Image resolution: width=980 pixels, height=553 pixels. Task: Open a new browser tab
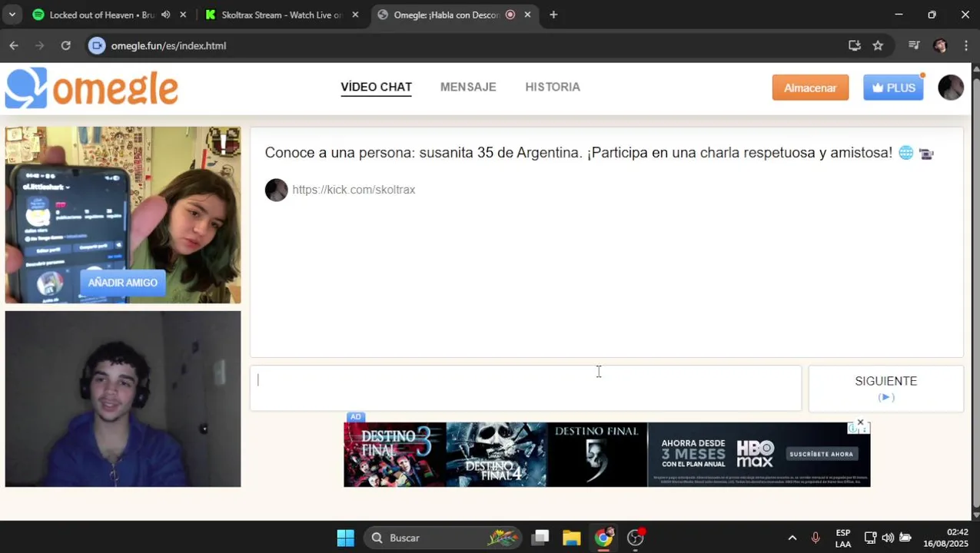(553, 15)
